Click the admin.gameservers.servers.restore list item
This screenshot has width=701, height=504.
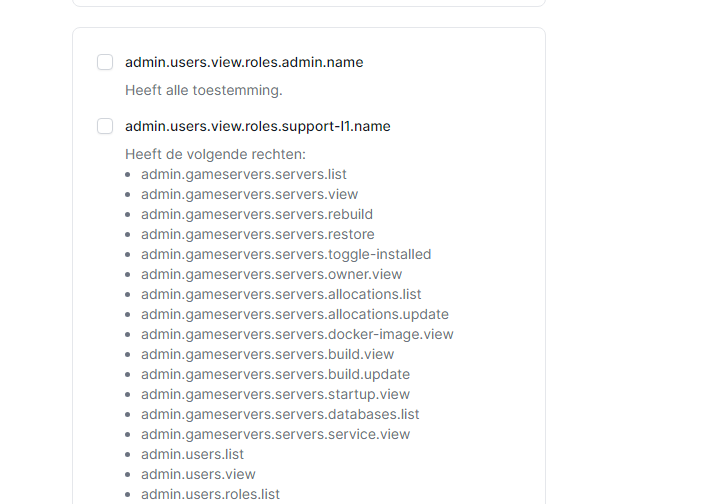point(257,234)
